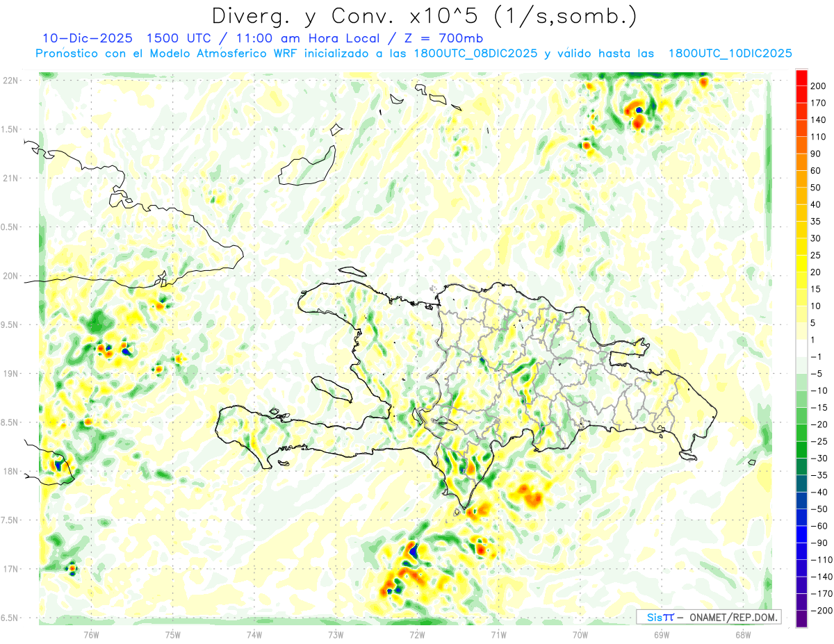Screen dimensions: 834x644
Task: Click the 1.5N latitude label
Action: [10, 129]
